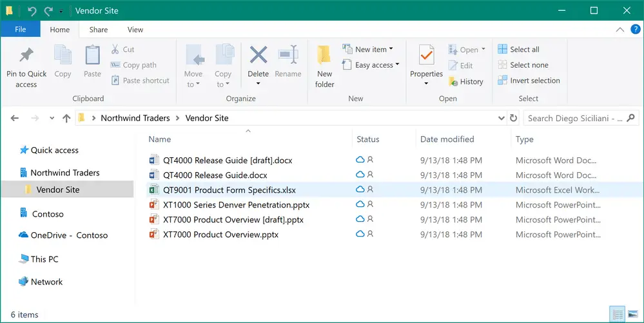Viewport: 644px width, 323px height.
Task: Click the New folder icon
Action: [x=324, y=55]
